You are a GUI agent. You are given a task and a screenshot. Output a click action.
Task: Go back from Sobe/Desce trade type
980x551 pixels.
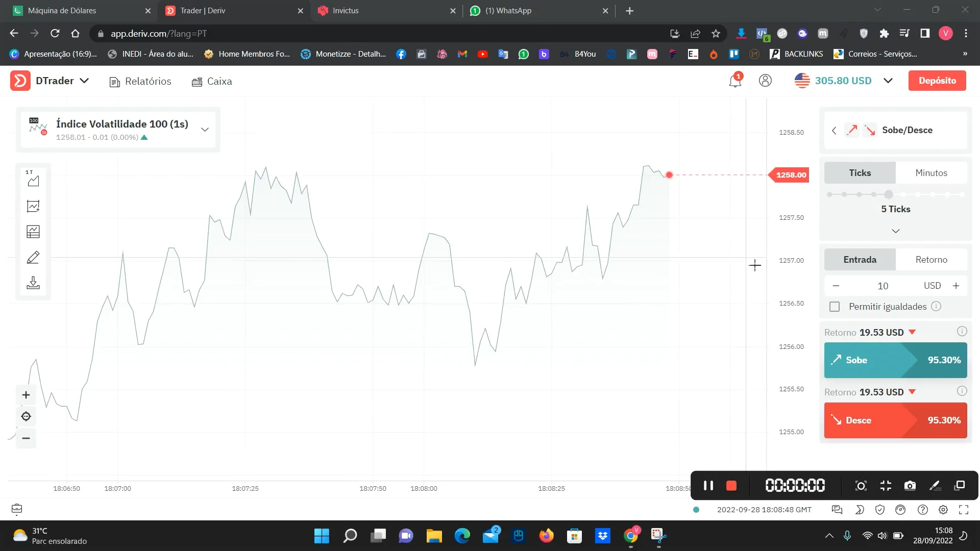tap(834, 131)
